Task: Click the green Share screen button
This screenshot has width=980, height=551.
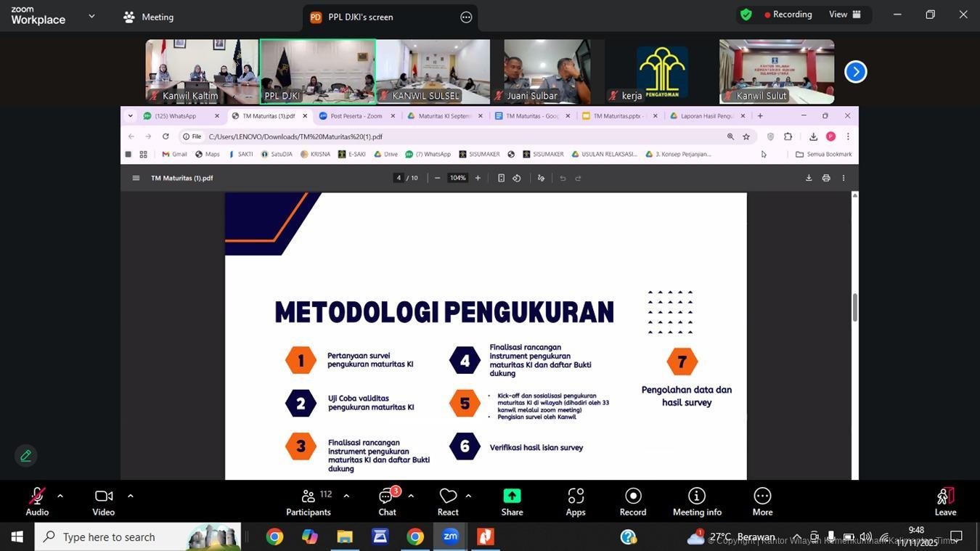Action: point(512,502)
